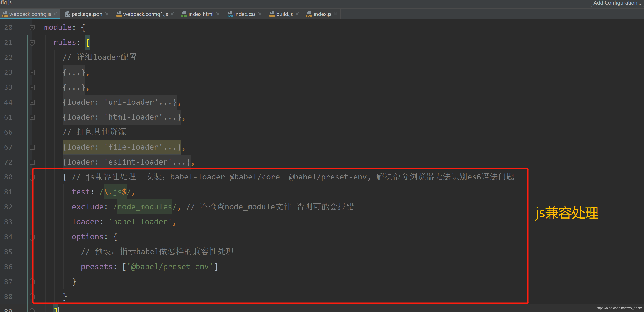Click folded text {loader: 'url-loader'...}
Viewport: 644px width, 312px height.
click(120, 102)
